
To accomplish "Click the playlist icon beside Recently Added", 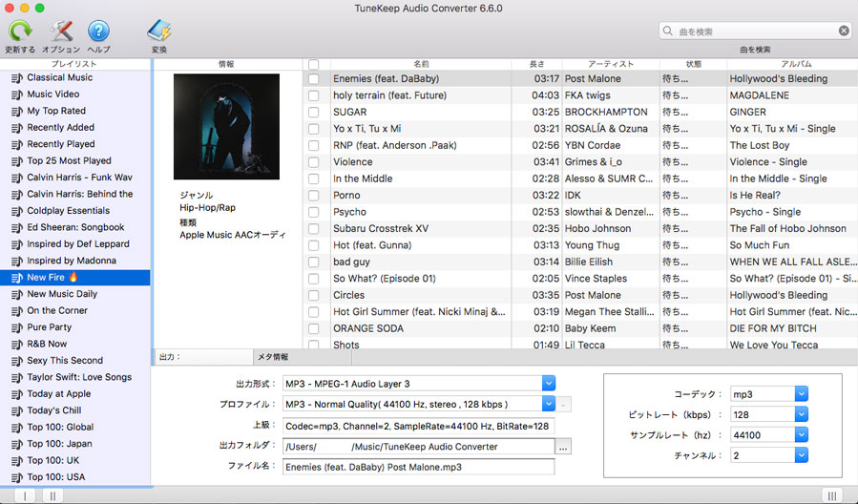I will point(17,128).
